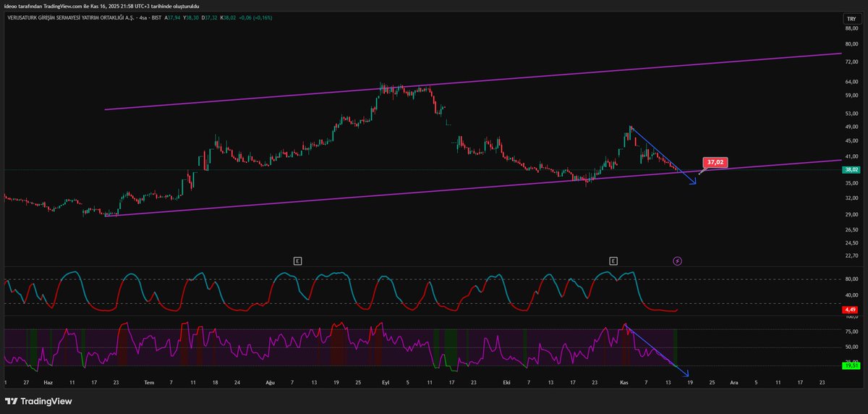
Task: Select the red 37,02 price callout label
Action: click(x=715, y=163)
